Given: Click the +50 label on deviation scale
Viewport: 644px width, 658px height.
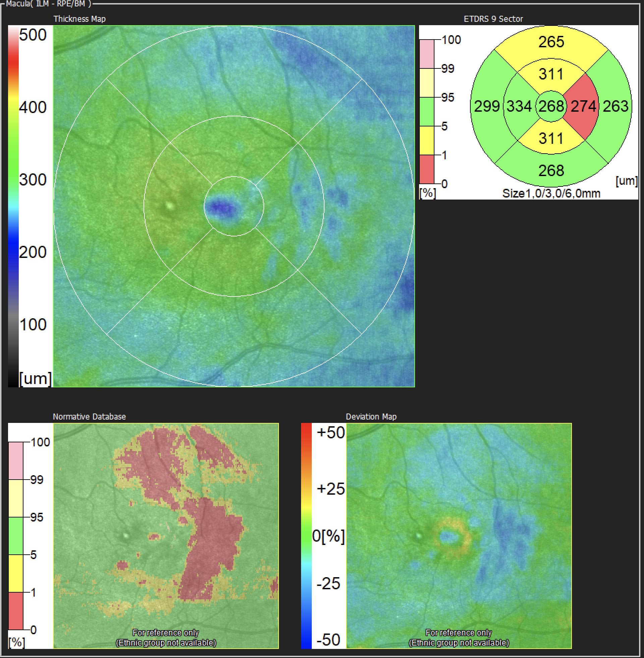Looking at the screenshot, I should (x=331, y=432).
